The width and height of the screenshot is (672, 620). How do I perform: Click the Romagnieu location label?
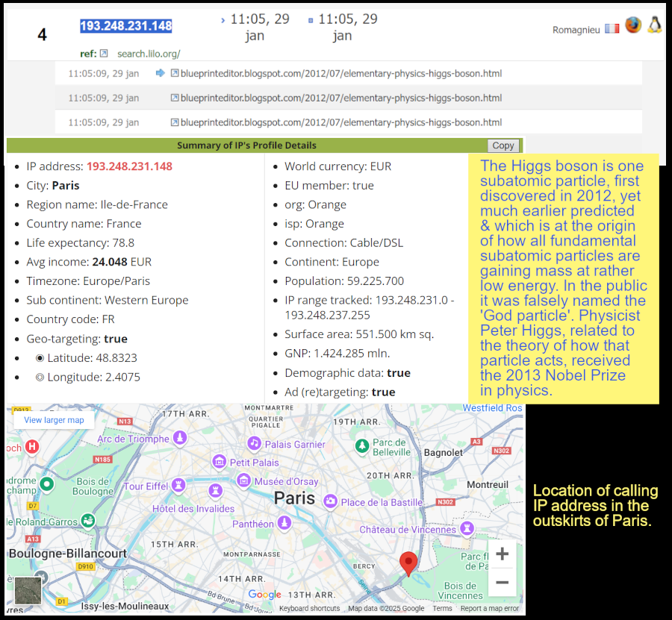[576, 30]
